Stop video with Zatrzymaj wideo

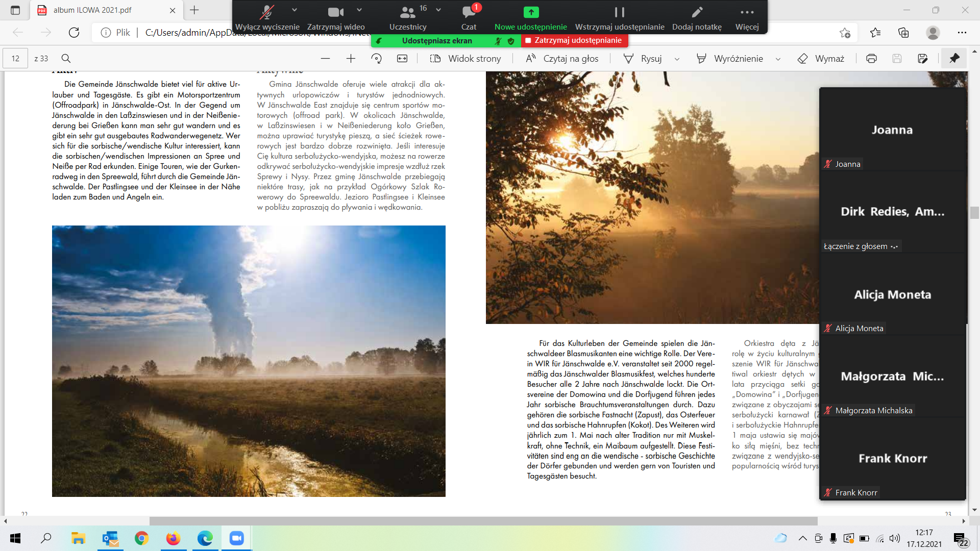pos(336,17)
